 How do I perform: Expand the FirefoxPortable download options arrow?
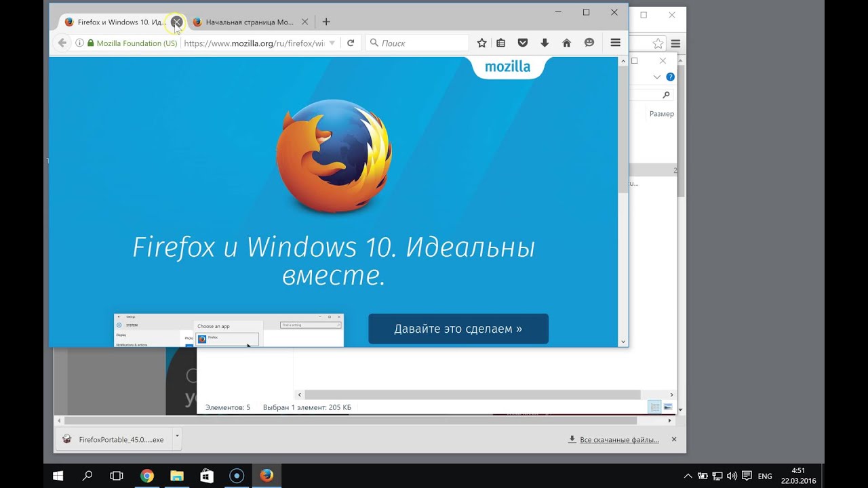click(x=177, y=439)
